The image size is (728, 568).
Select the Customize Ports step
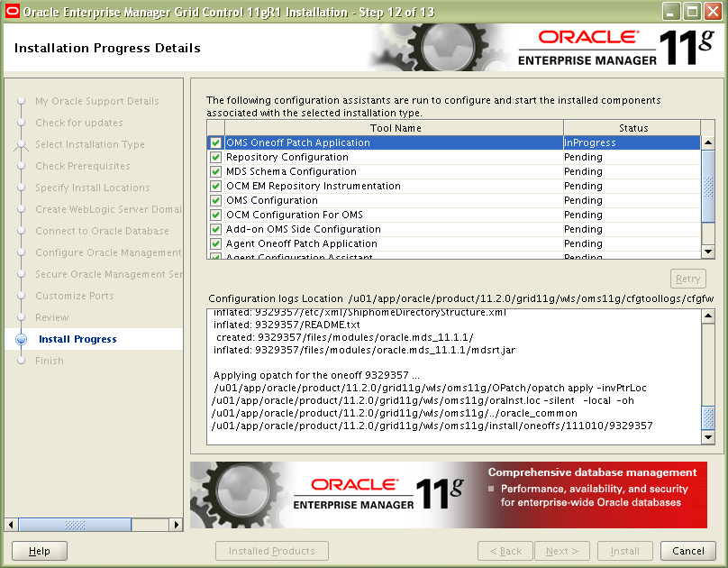pos(74,296)
